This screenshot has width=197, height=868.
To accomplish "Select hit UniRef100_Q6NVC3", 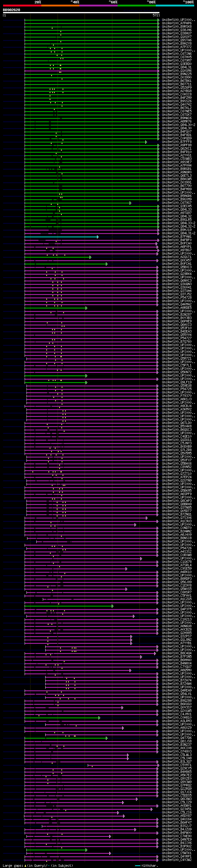I will 176,281.
